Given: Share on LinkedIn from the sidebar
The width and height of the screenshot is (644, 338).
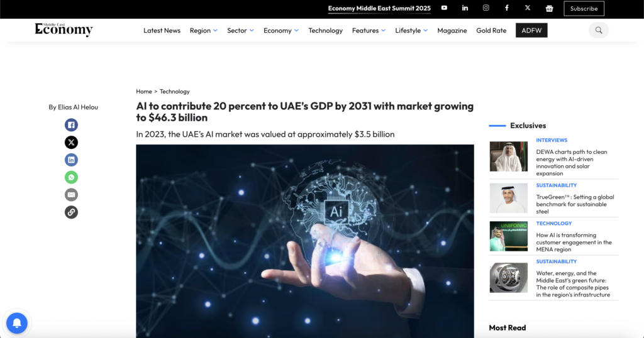Looking at the screenshot, I should [71, 160].
